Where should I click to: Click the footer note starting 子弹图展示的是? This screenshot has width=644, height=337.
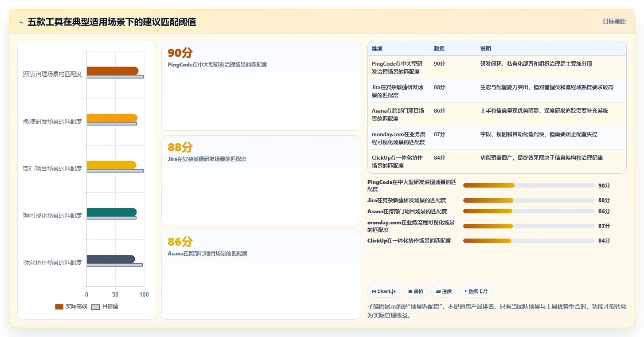tap(497, 311)
